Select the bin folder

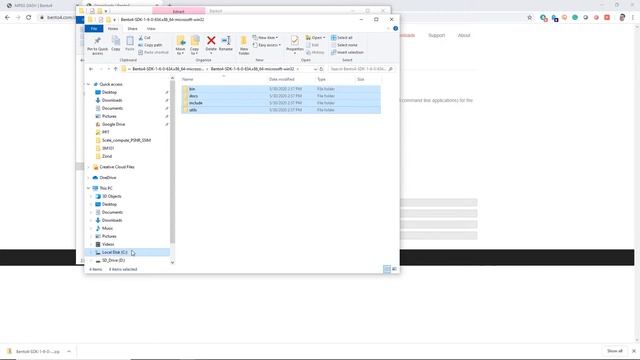point(281,89)
